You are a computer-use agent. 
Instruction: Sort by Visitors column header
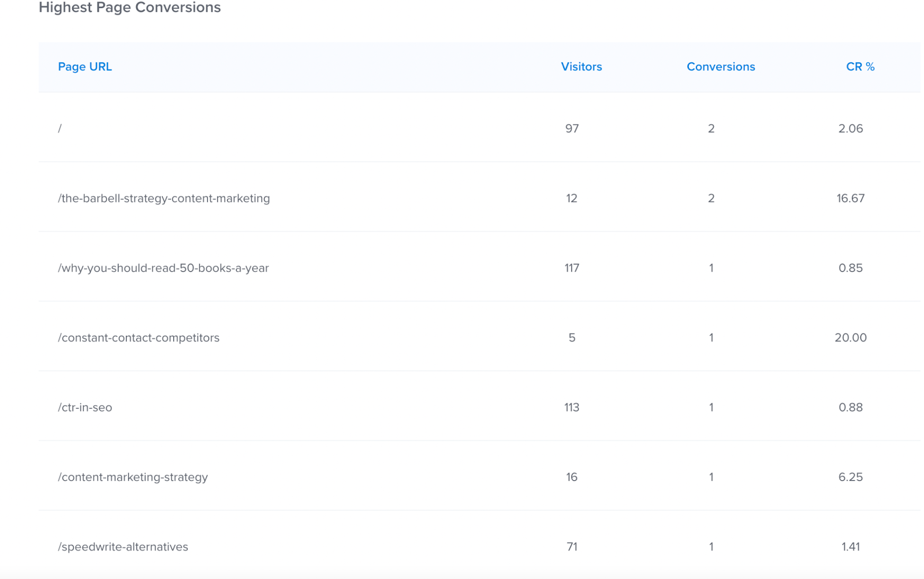coord(581,67)
